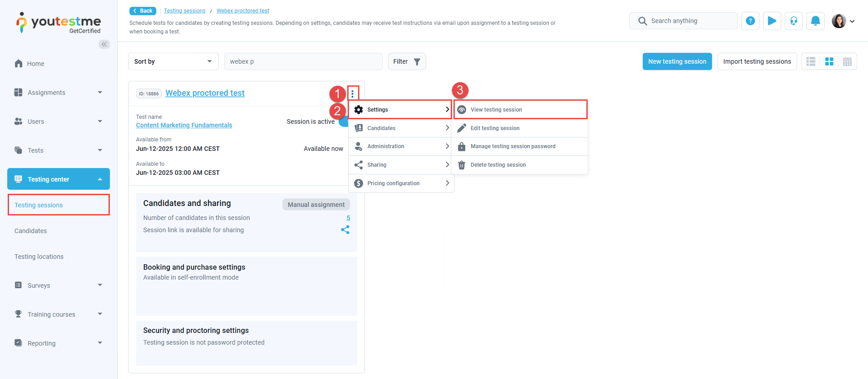This screenshot has height=379, width=868.
Task: Expand the Reporting arrow in sidebar
Action: [x=100, y=343]
